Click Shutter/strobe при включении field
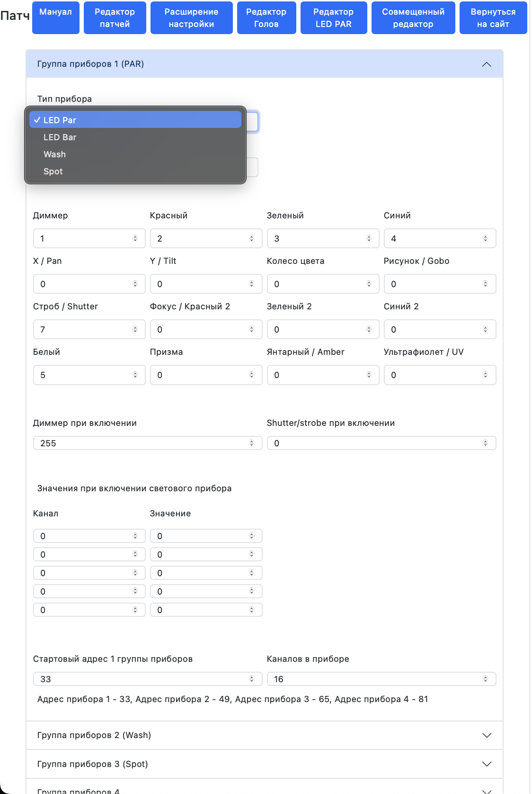The height and width of the screenshot is (794, 532). tap(381, 443)
